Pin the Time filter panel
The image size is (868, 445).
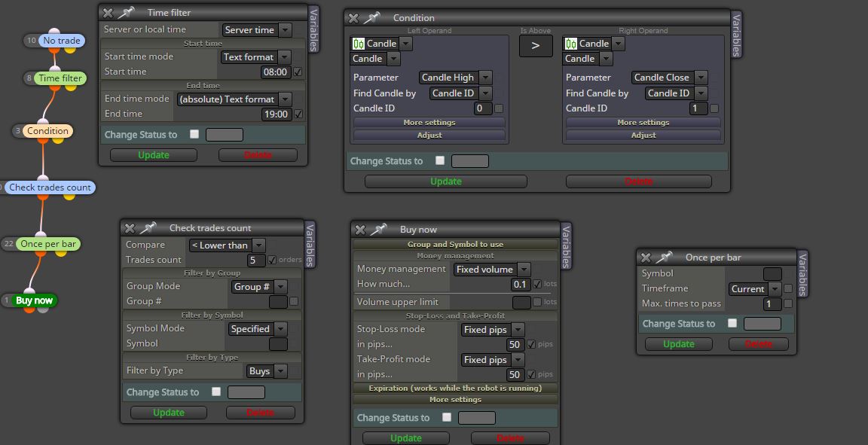coord(127,12)
